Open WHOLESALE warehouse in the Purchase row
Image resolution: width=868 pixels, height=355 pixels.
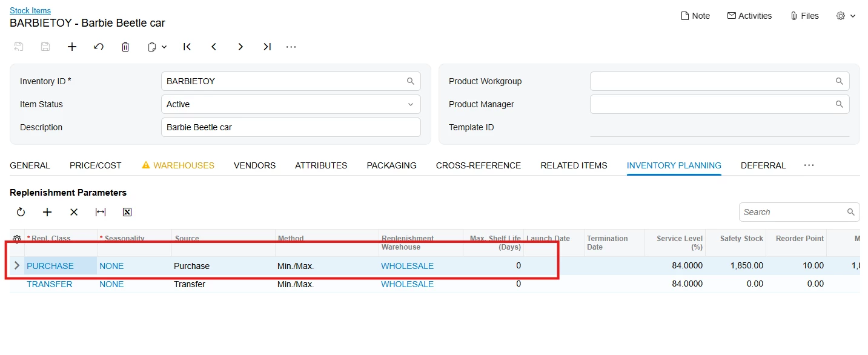tap(408, 266)
